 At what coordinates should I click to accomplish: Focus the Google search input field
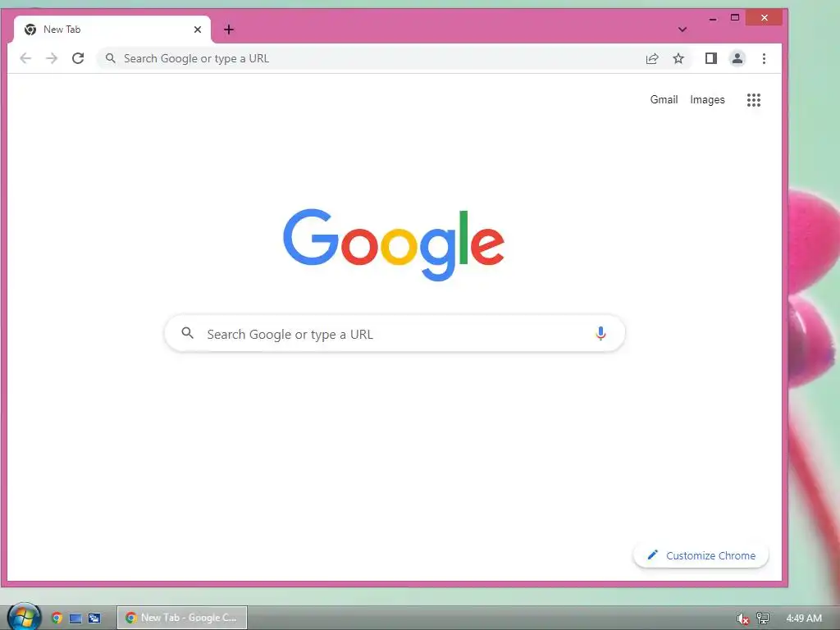tap(395, 334)
